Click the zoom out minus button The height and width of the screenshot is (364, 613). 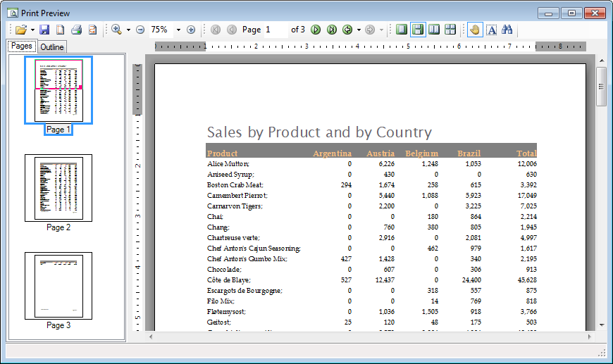(140, 30)
